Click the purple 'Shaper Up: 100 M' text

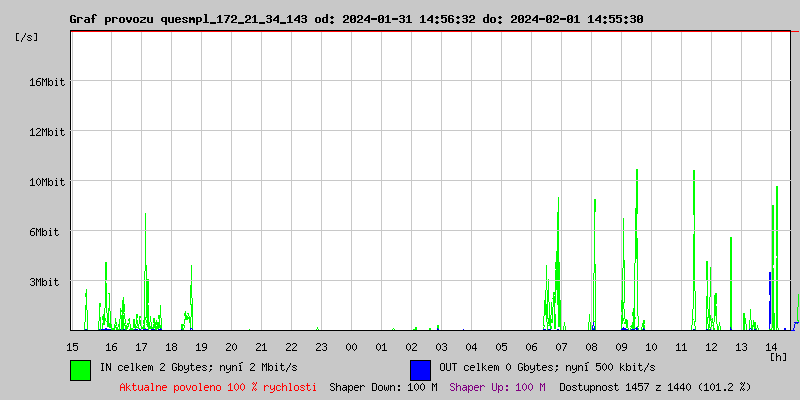[x=497, y=387]
